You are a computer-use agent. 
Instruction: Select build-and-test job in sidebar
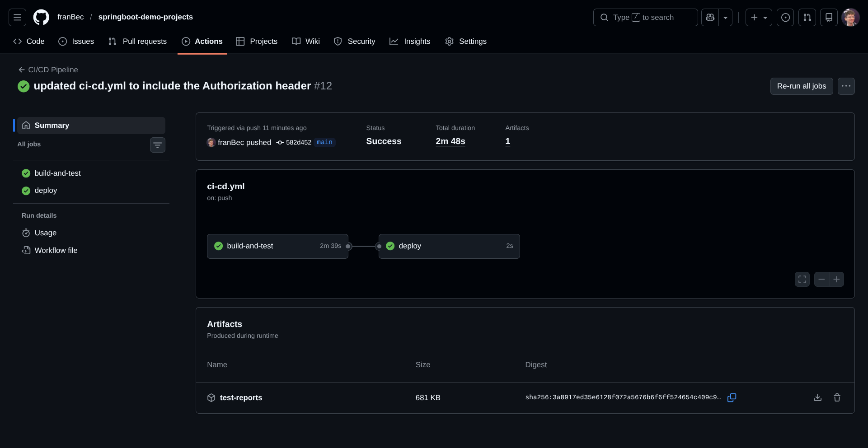pyautogui.click(x=57, y=173)
